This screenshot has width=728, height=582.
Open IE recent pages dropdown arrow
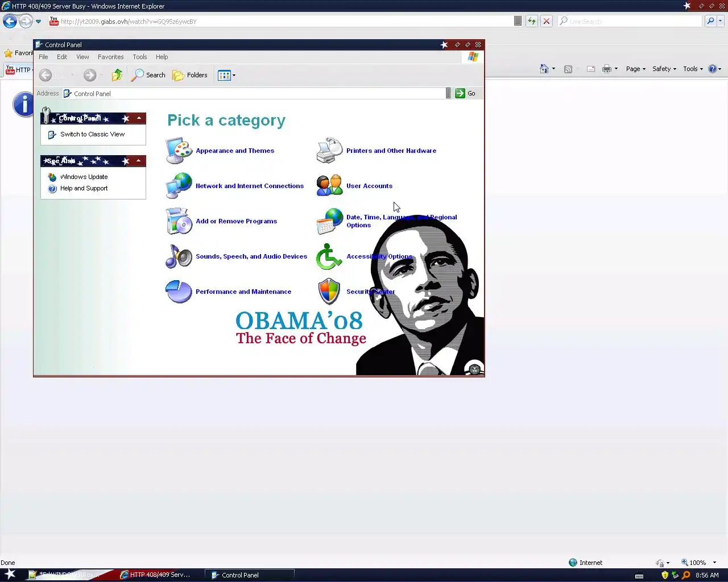pyautogui.click(x=38, y=21)
